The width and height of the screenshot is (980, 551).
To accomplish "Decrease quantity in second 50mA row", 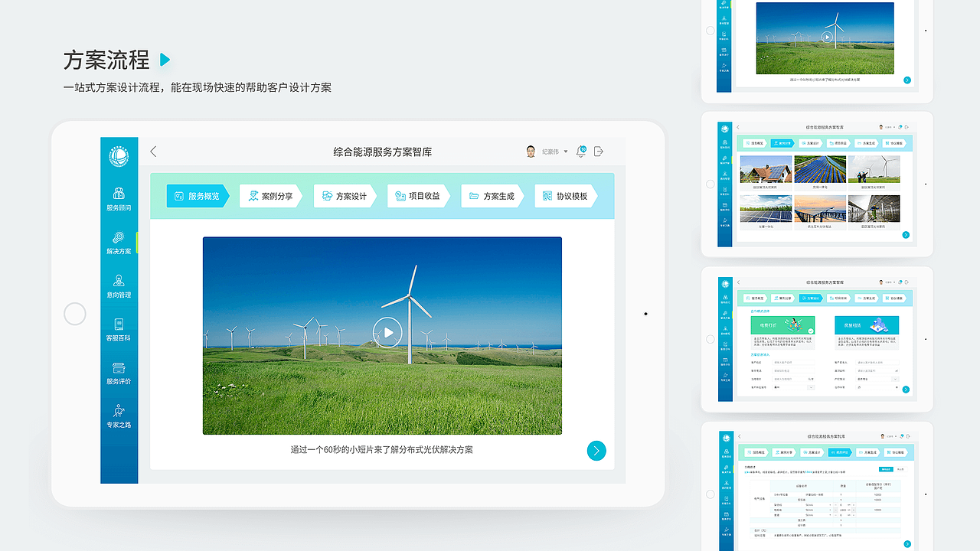I will pyautogui.click(x=835, y=510).
